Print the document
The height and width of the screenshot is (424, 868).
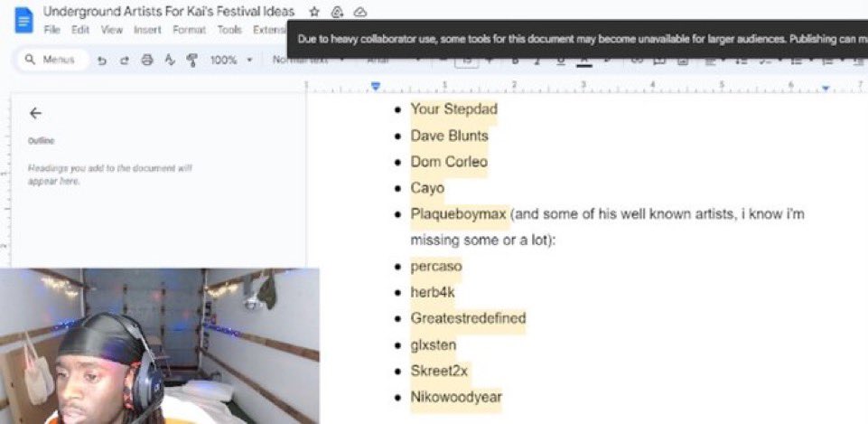click(146, 60)
